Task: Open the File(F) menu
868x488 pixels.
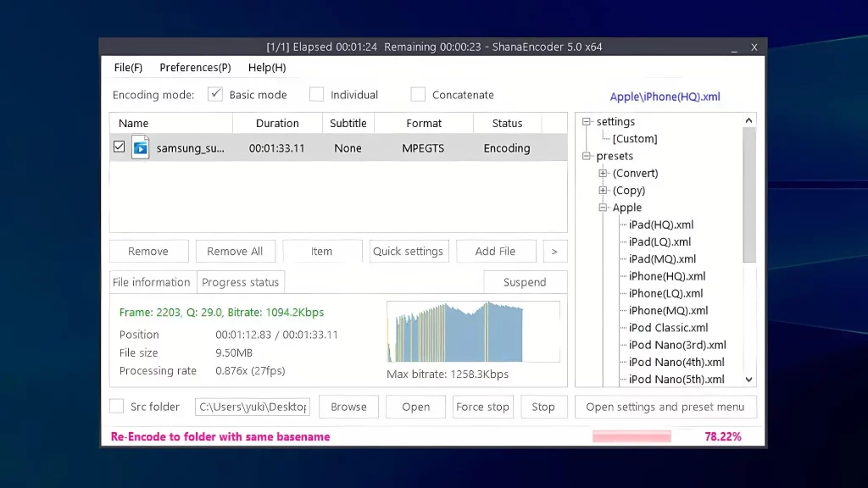Action: [x=128, y=68]
